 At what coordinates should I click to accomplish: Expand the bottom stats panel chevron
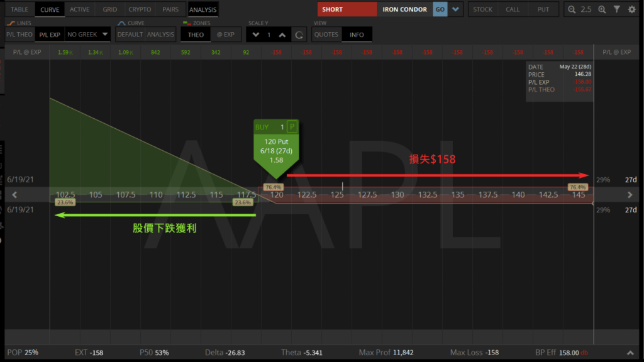coord(630,353)
